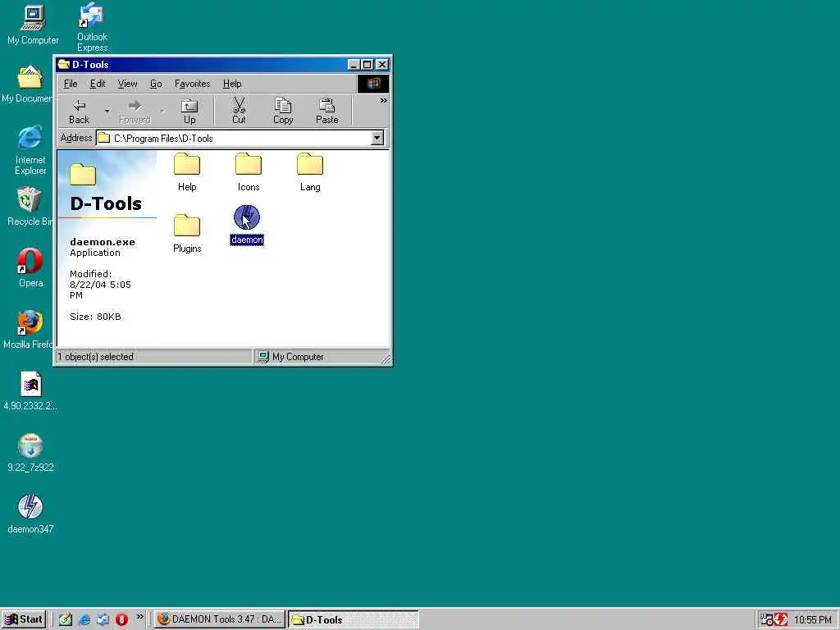Launch Opera from Quick Launch
This screenshot has height=630, width=840.
[121, 619]
